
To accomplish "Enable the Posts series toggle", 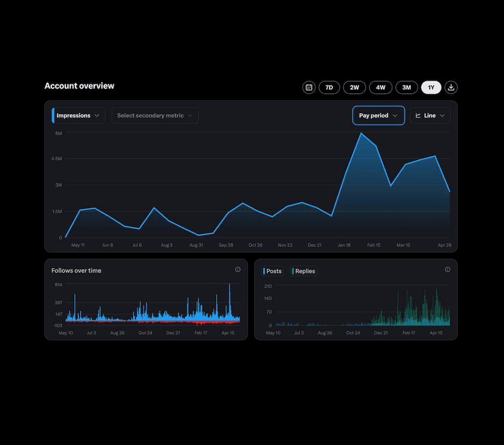I will (x=273, y=271).
